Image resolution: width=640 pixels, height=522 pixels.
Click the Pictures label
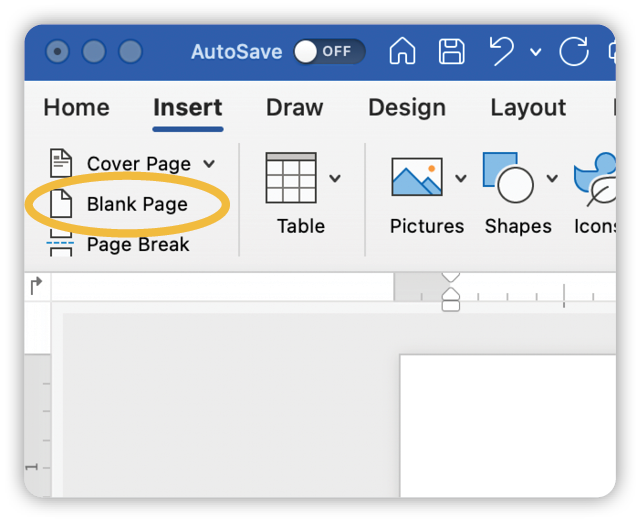[x=427, y=226]
